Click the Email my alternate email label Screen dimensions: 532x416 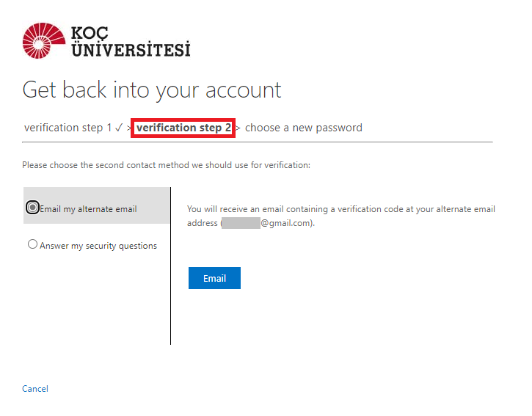click(x=88, y=209)
